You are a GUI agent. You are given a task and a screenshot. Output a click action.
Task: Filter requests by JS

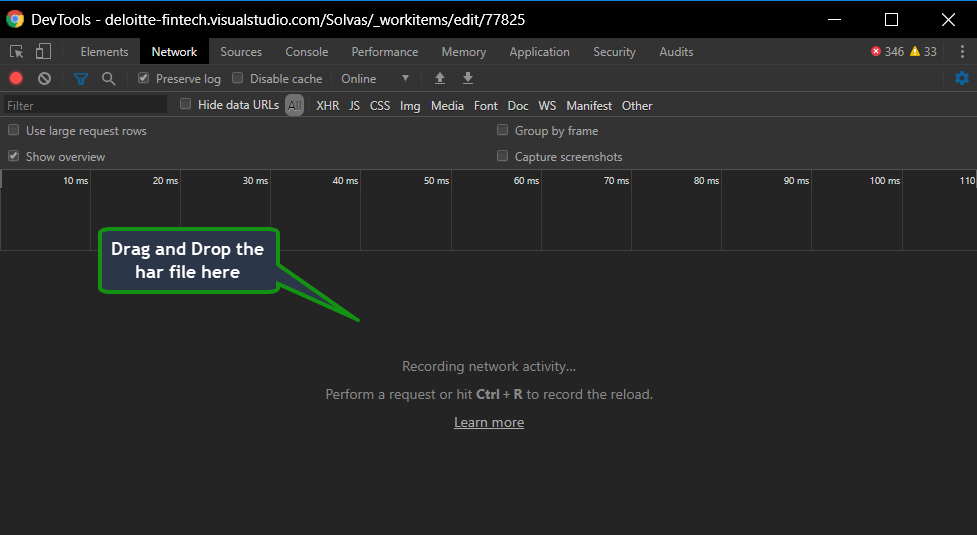pyautogui.click(x=355, y=106)
